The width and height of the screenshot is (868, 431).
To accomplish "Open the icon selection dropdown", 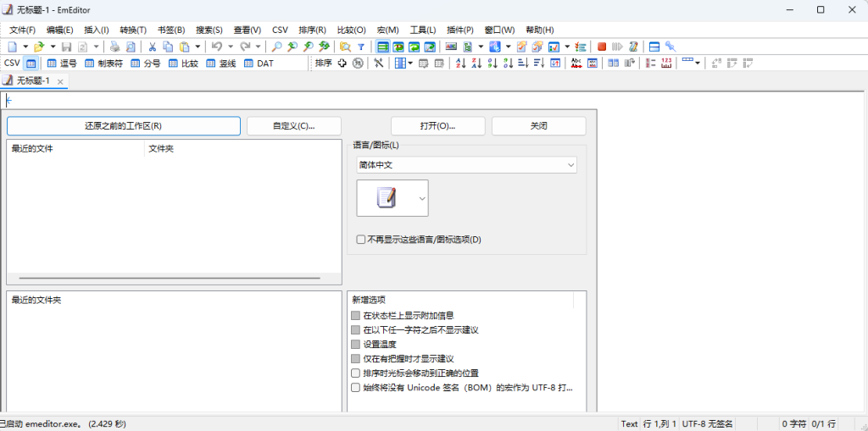I will (392, 198).
